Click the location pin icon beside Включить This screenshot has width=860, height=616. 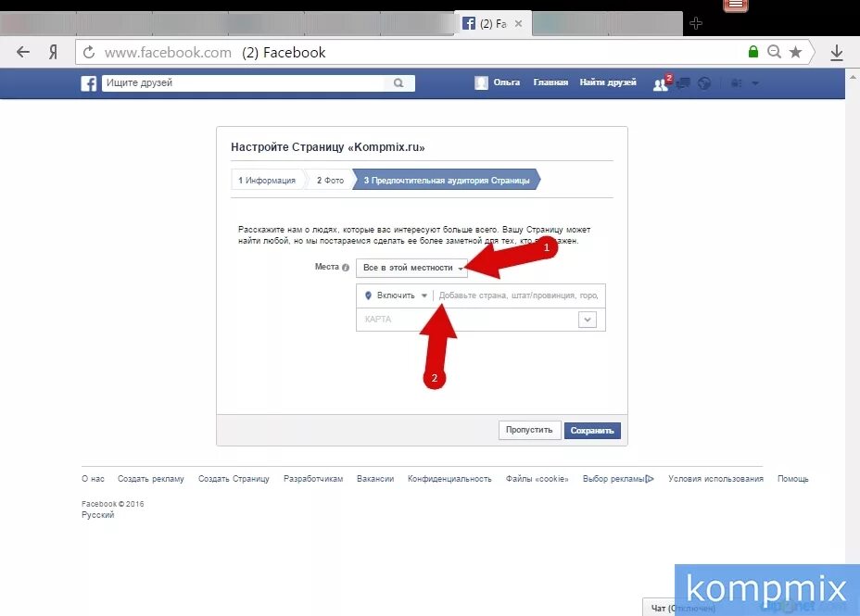pos(368,295)
